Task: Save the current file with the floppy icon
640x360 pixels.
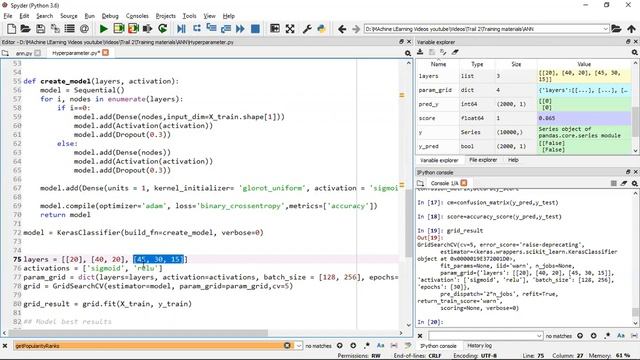Action: (40, 29)
